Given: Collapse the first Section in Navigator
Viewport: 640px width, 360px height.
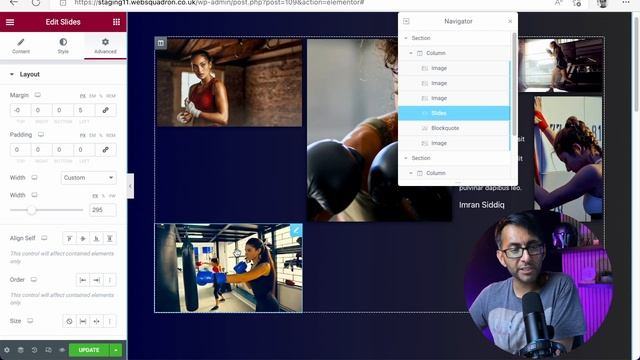Looking at the screenshot, I should 406,38.
